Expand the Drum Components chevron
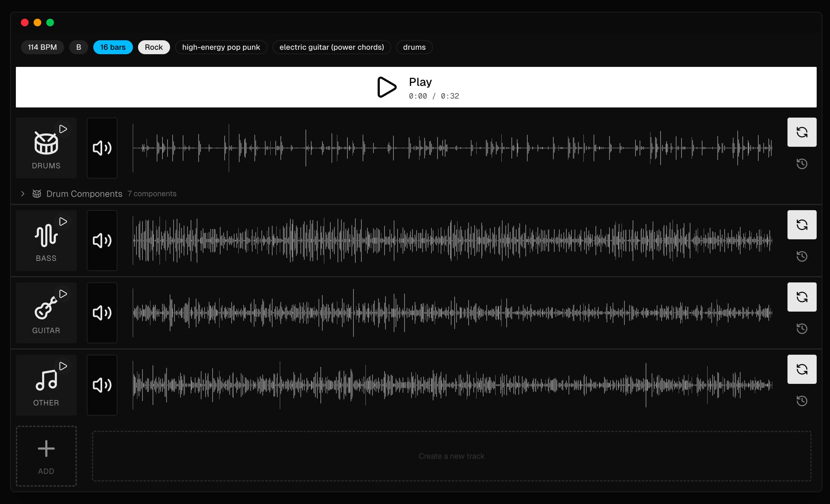Screen dimensions: 830x504 click(23, 194)
